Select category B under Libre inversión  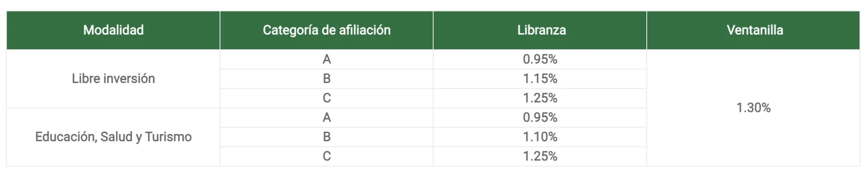click(326, 79)
